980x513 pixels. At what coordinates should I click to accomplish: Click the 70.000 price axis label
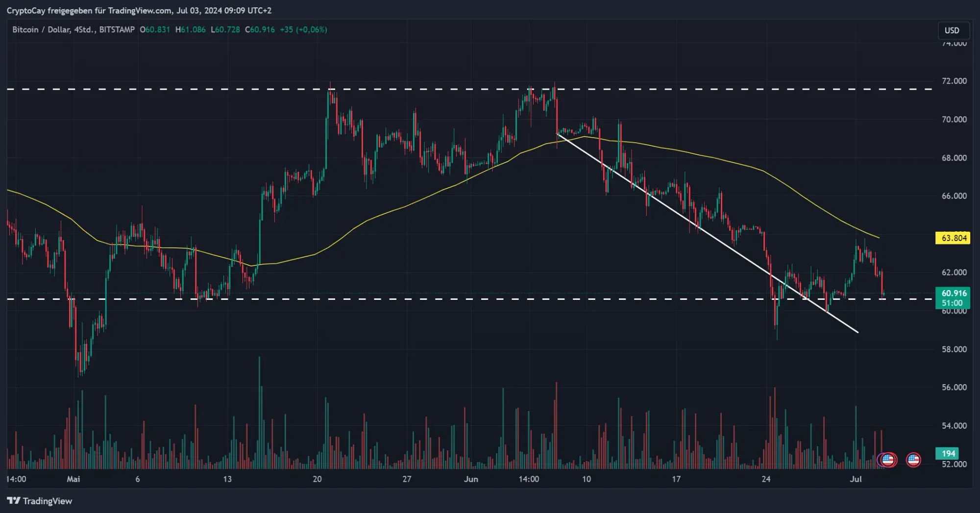click(x=954, y=119)
